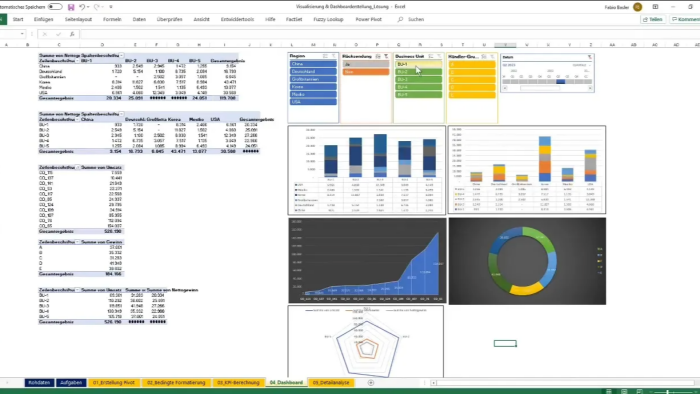The width and height of the screenshot is (700, 394).
Task: Switch to the Rohdaten sheet tab
Action: click(x=39, y=382)
